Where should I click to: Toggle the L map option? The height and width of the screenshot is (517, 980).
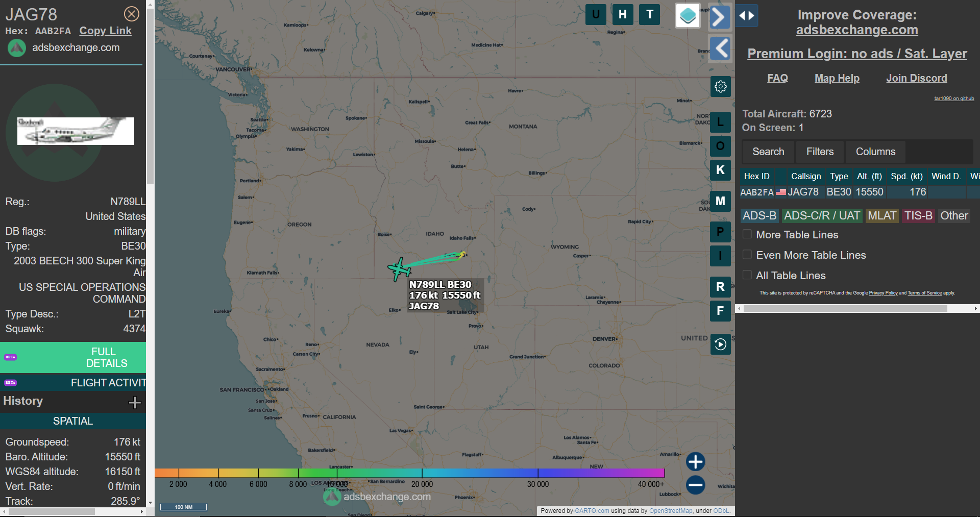click(x=720, y=122)
